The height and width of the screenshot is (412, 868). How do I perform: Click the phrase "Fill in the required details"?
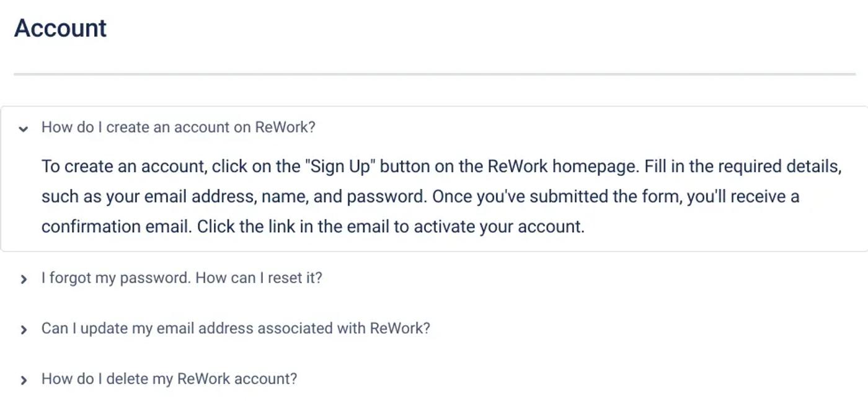743,167
